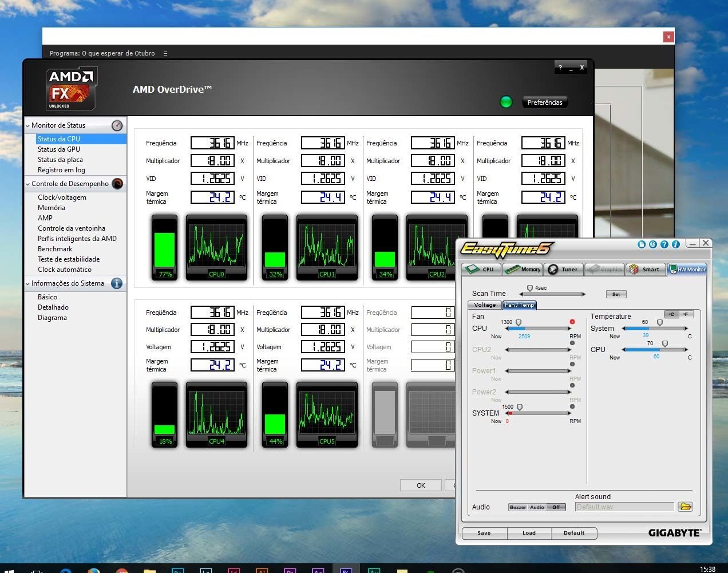The image size is (728, 573).
Task: Collapse the Informações do Sistema section
Action: pos(27,283)
